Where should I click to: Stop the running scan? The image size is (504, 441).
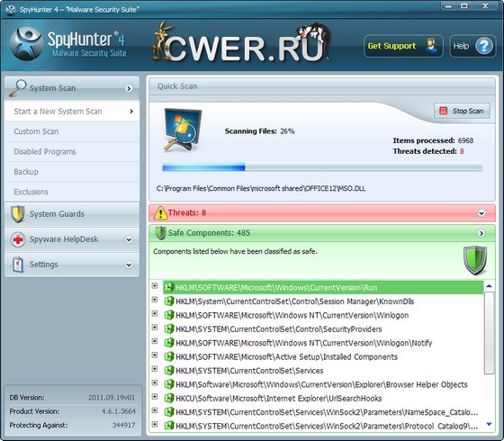point(462,111)
